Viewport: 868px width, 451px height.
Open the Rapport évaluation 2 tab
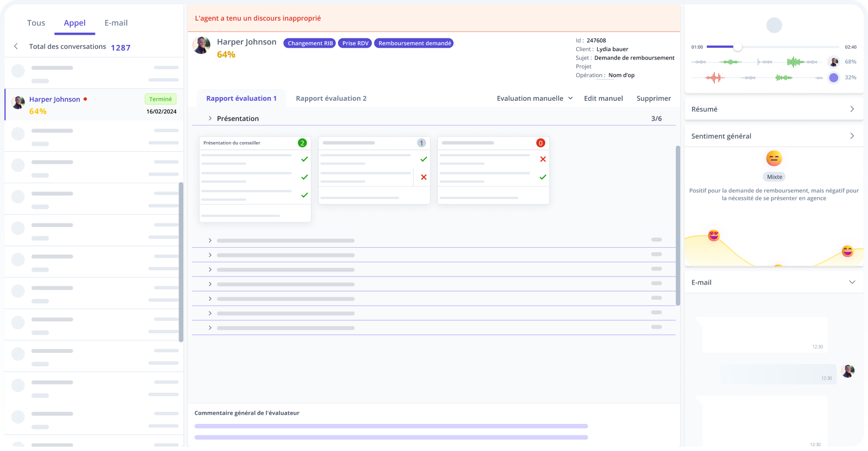click(x=331, y=99)
